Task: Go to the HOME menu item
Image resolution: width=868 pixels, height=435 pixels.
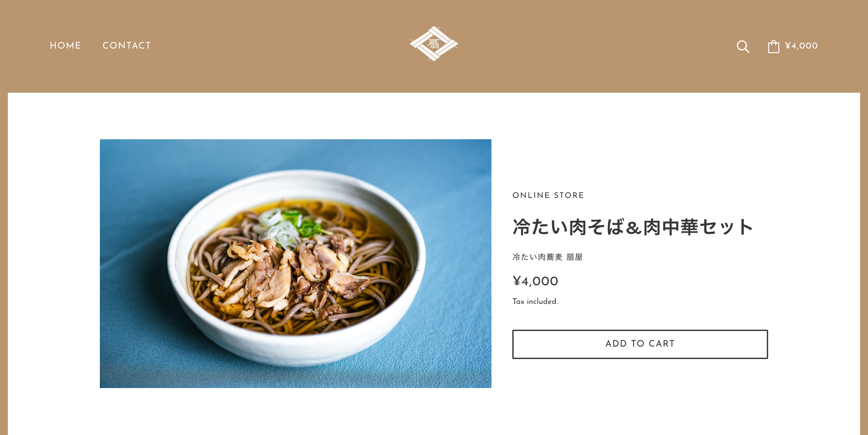Action: point(65,46)
